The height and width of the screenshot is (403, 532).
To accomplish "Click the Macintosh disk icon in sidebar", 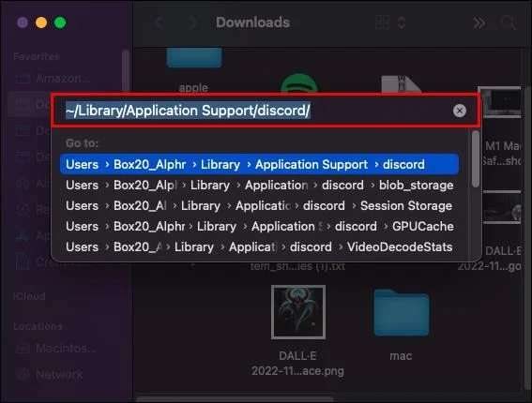I will [23, 348].
